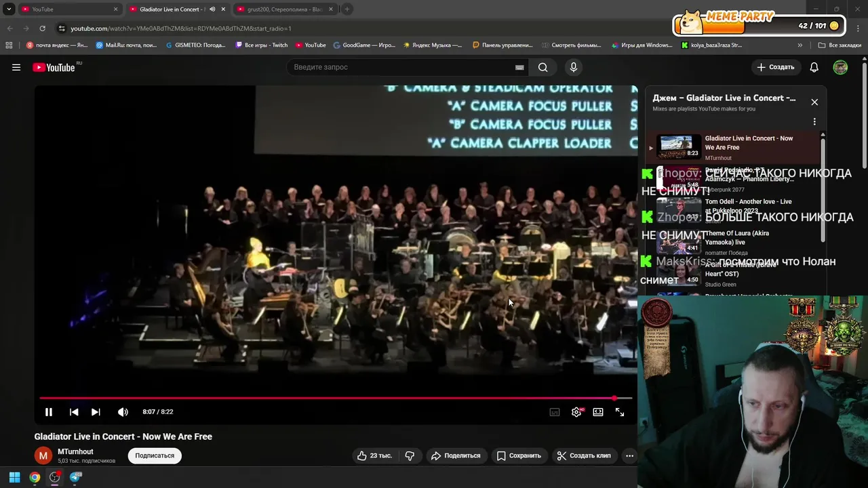Open the MTurnhout channel name link
The image size is (868, 488).
click(75, 451)
